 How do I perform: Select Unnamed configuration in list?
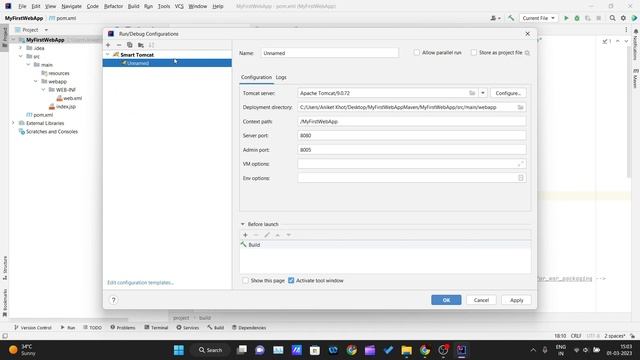pos(167,63)
